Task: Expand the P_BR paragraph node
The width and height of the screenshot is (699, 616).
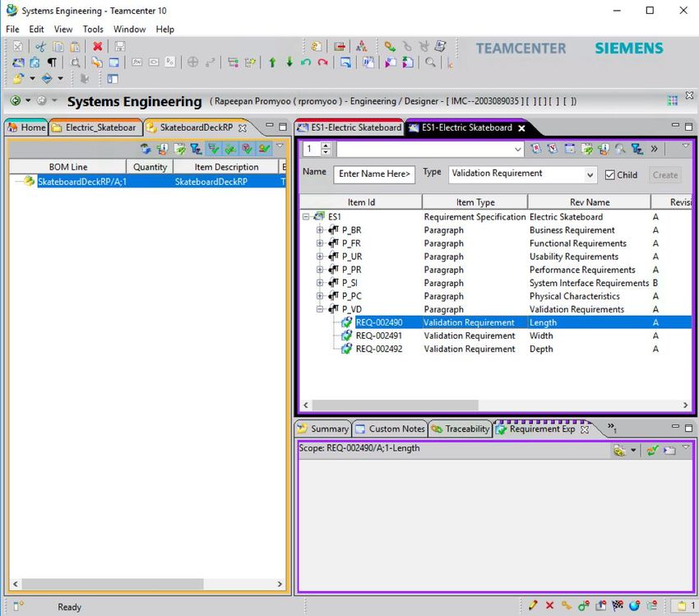Action: (320, 230)
